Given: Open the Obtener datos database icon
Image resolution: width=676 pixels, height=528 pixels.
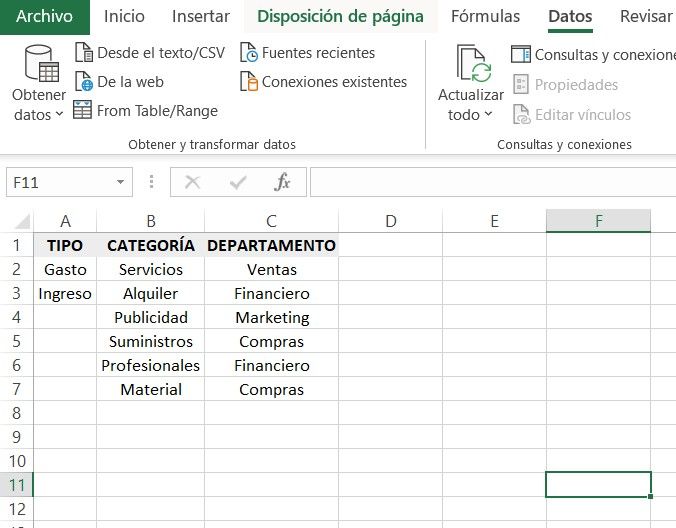Looking at the screenshot, I should (x=41, y=64).
